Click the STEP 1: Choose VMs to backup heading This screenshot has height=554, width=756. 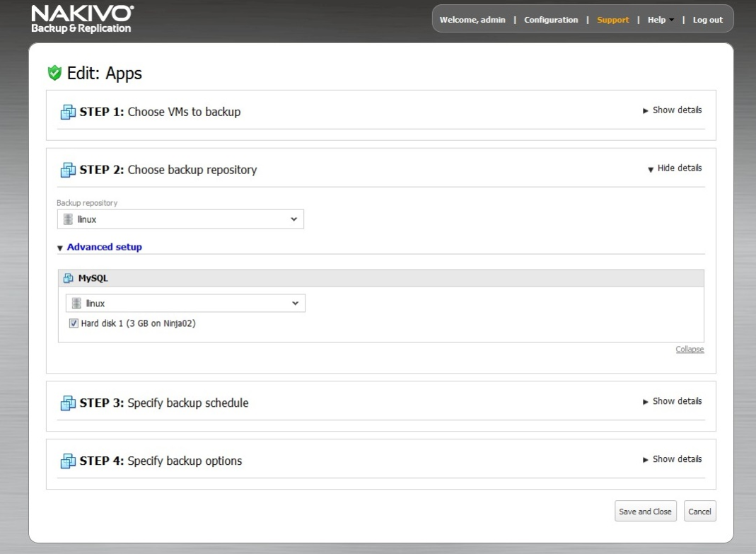coord(160,112)
